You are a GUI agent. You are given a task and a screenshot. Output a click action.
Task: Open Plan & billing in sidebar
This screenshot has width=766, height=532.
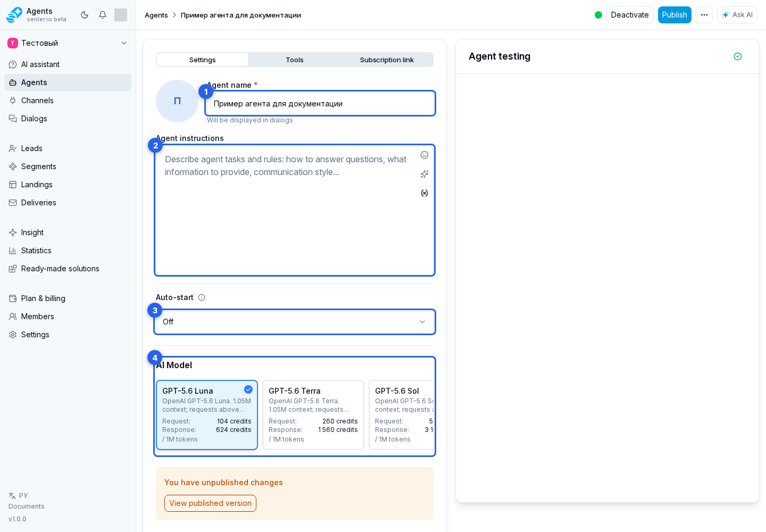click(68, 298)
